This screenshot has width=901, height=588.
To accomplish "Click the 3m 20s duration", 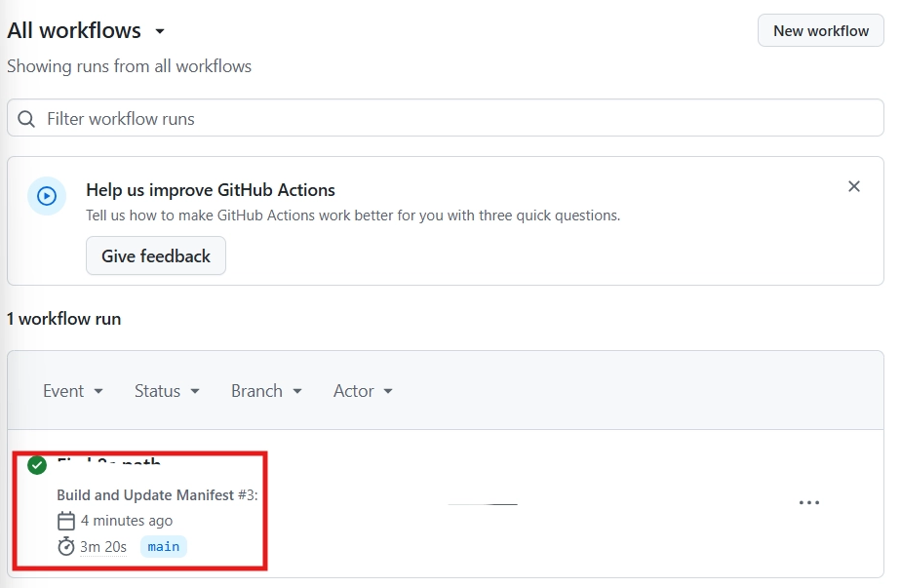I will [x=102, y=547].
